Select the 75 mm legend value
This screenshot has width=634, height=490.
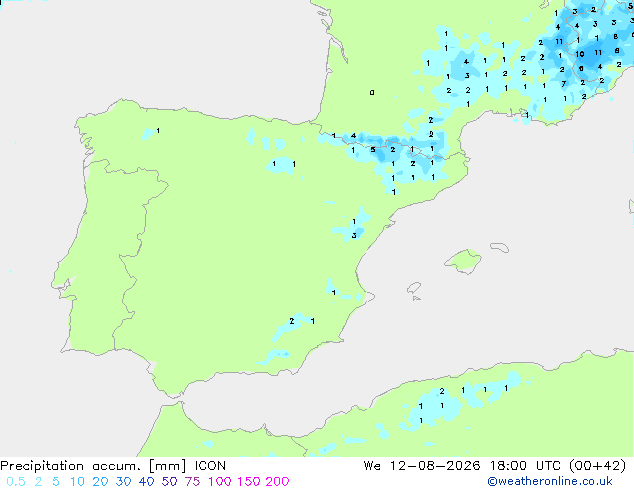pos(192,482)
